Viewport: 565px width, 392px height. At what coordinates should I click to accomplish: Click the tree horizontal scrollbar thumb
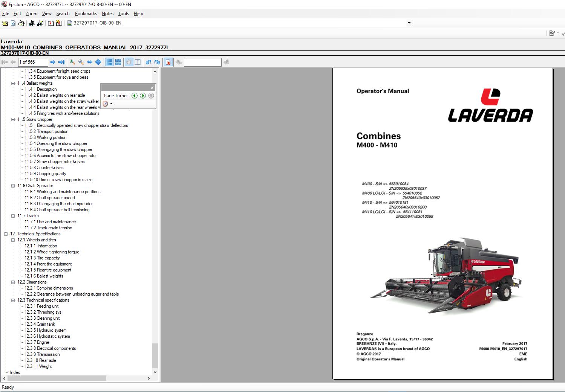coord(57,378)
